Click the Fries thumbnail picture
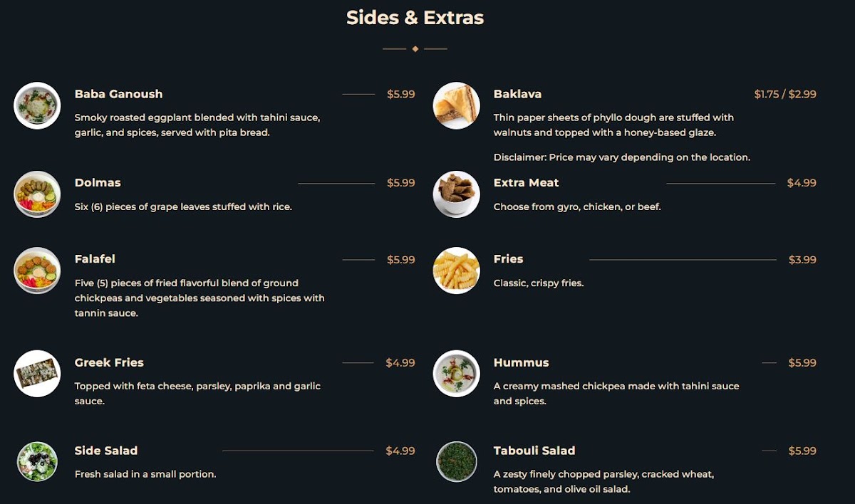Image resolution: width=855 pixels, height=504 pixels. pos(456,271)
